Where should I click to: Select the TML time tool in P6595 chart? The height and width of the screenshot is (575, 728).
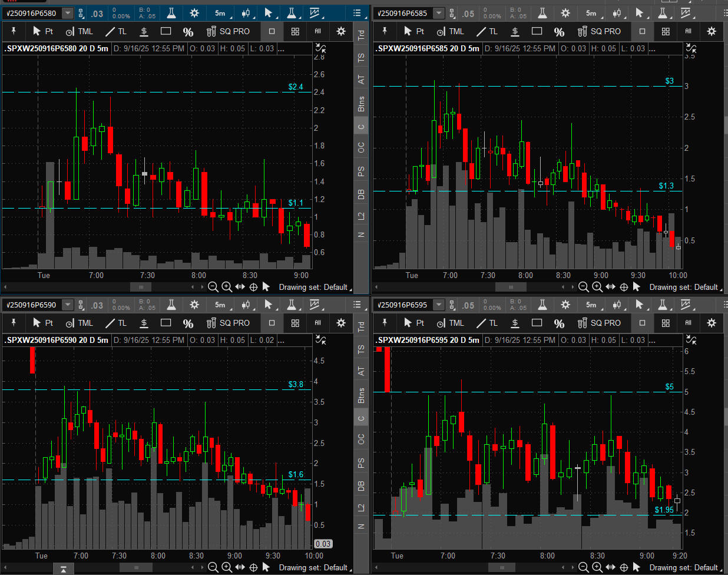click(x=450, y=323)
